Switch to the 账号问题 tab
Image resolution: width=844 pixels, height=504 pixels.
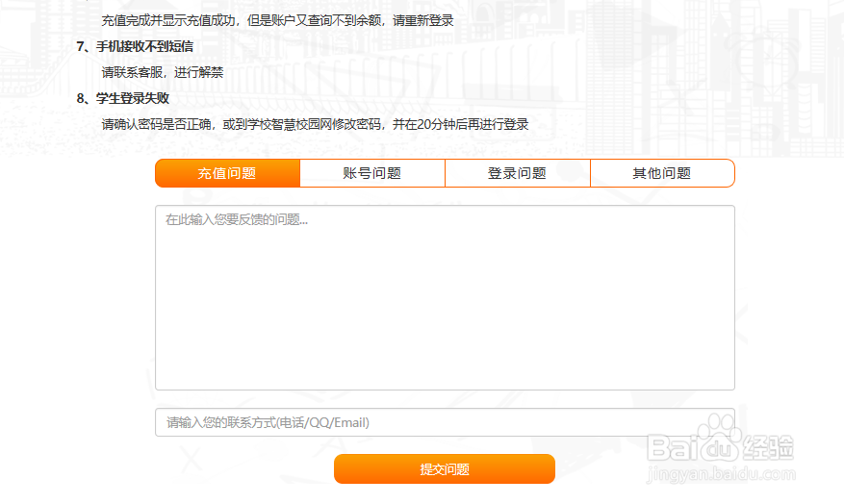tap(372, 173)
